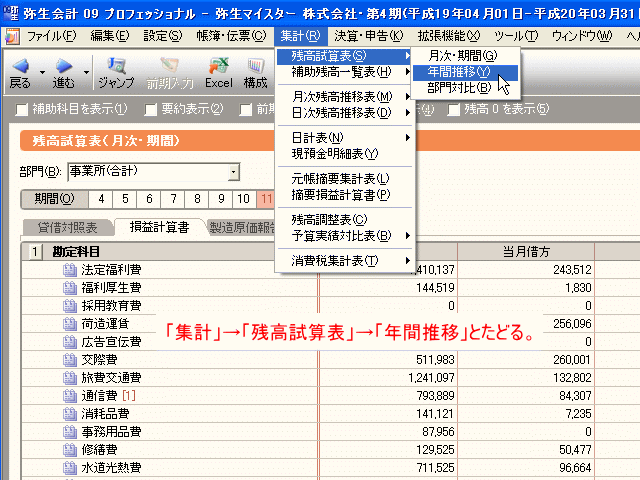Viewport: 640px width, 480px height.
Task: Open the ジャンプ jump tool
Action: pyautogui.click(x=116, y=73)
